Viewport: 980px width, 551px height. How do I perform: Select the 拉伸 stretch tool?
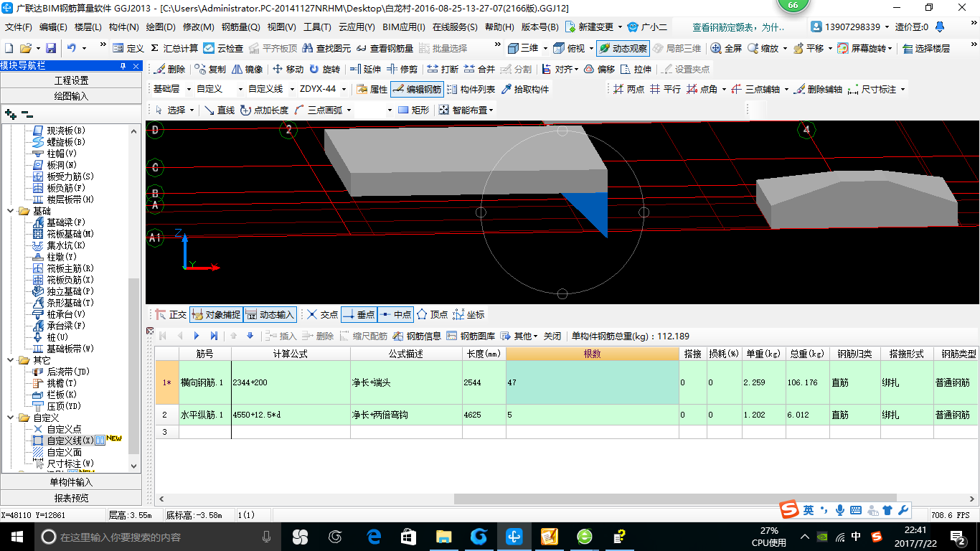pos(636,70)
